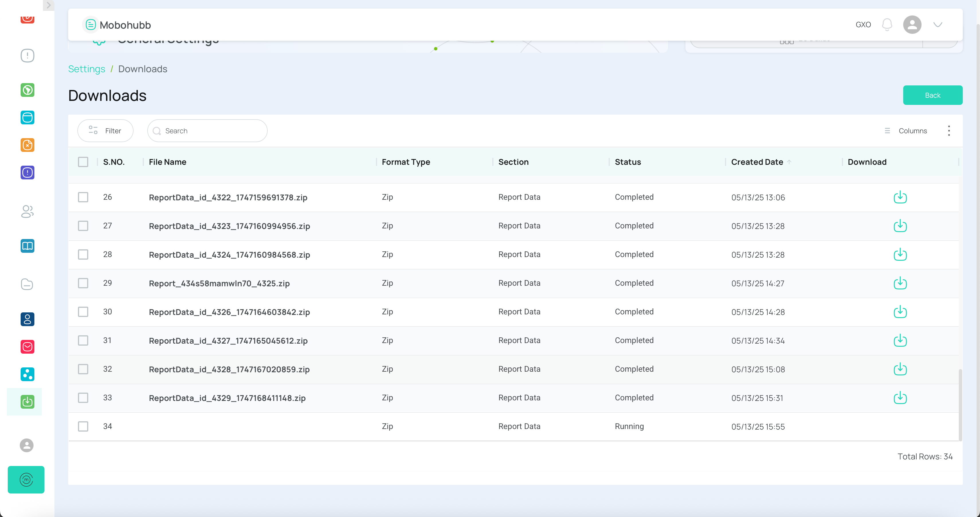The width and height of the screenshot is (980, 517).
Task: Select the checkbox for row 31
Action: click(x=83, y=340)
